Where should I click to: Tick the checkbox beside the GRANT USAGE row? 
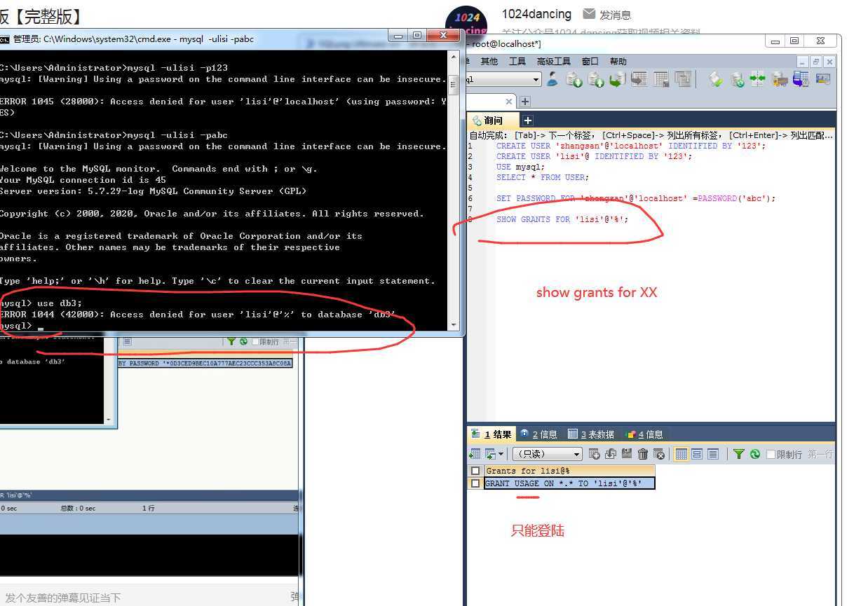[476, 483]
